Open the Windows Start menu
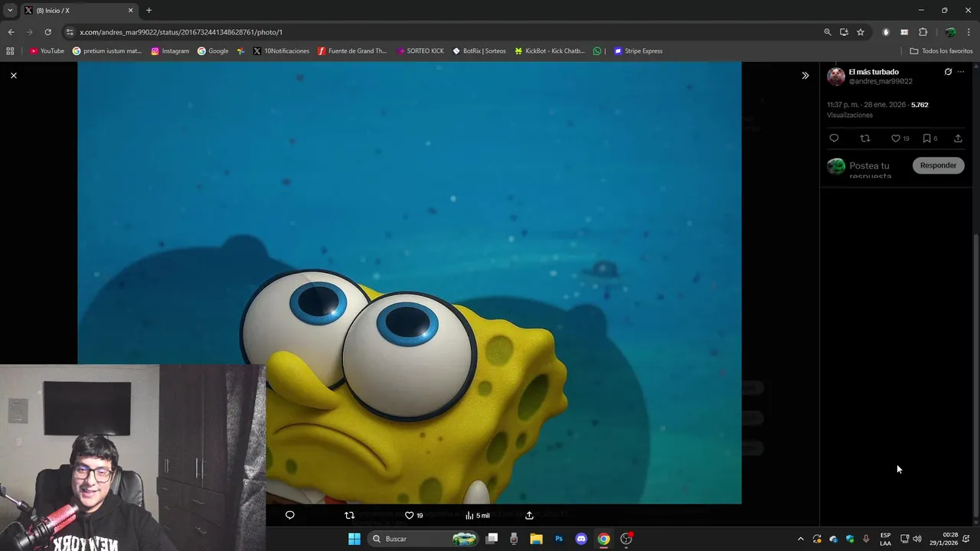This screenshot has width=980, height=551. point(354,539)
